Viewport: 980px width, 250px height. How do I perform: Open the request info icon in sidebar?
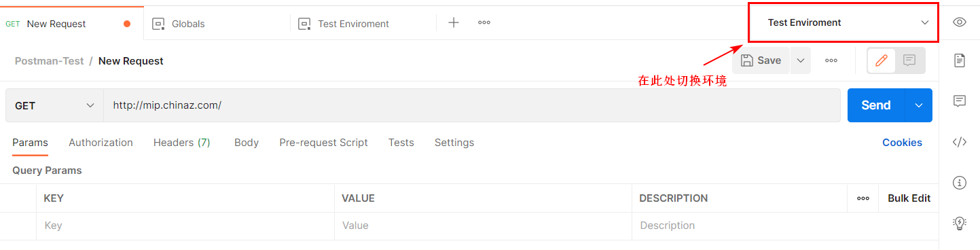pyautogui.click(x=959, y=182)
